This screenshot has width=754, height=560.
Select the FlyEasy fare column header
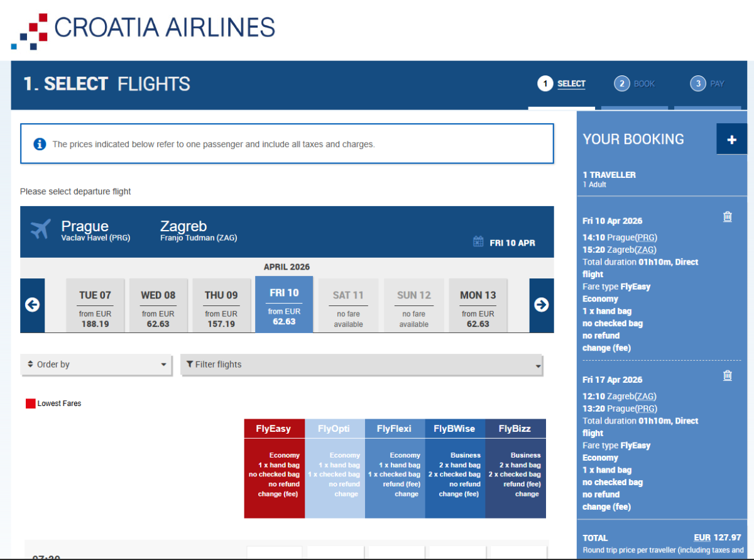coord(274,429)
